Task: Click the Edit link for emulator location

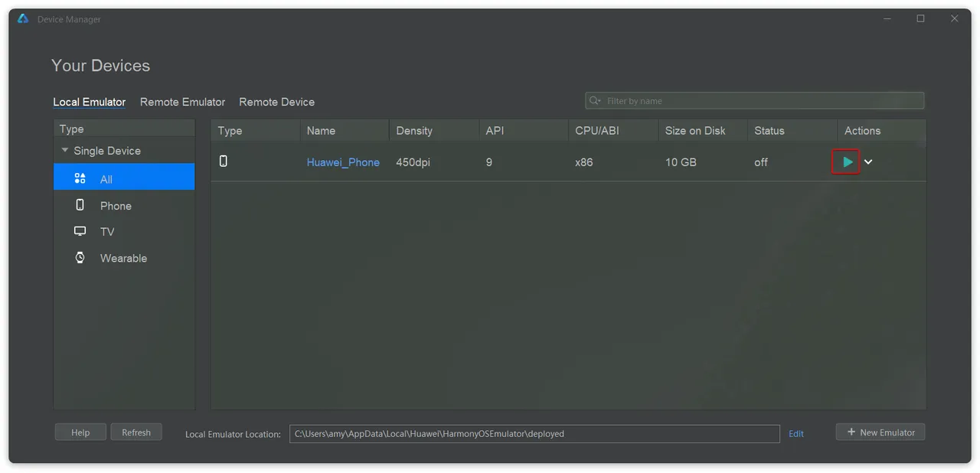Action: click(796, 433)
